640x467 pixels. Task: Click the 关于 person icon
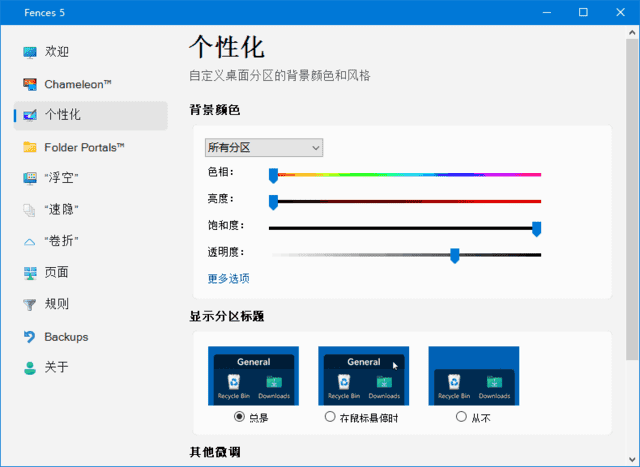(x=30, y=367)
